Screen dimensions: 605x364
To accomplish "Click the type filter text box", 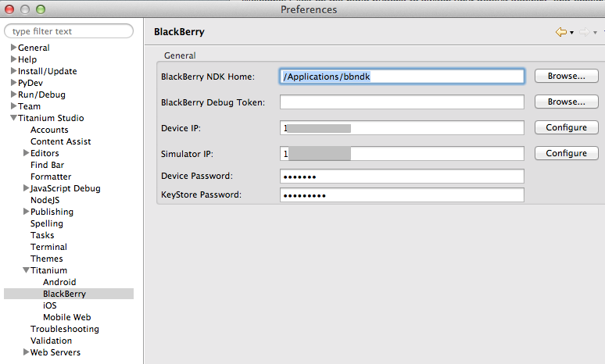I will point(69,31).
